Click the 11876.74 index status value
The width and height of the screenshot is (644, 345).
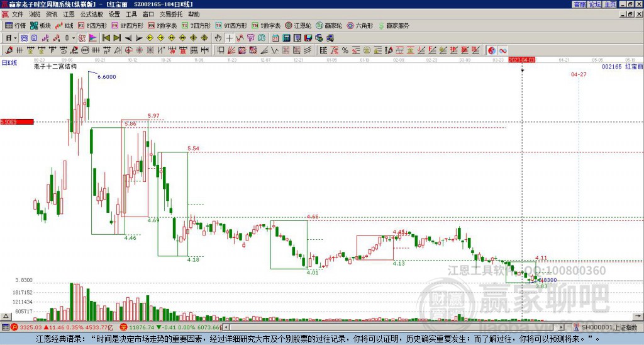click(x=142, y=327)
